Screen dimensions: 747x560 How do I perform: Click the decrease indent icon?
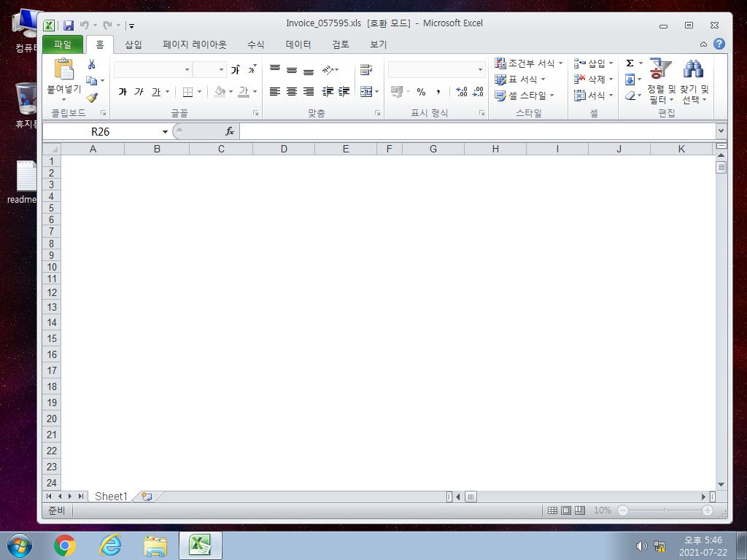(x=328, y=91)
